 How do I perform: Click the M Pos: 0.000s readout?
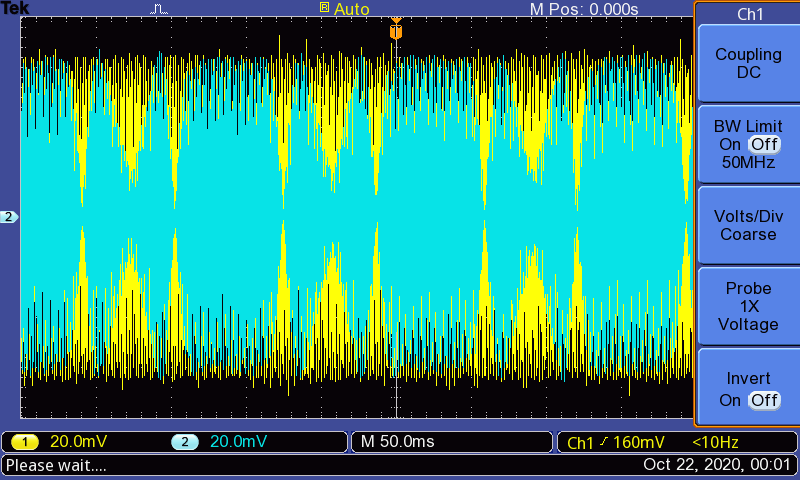coord(584,9)
